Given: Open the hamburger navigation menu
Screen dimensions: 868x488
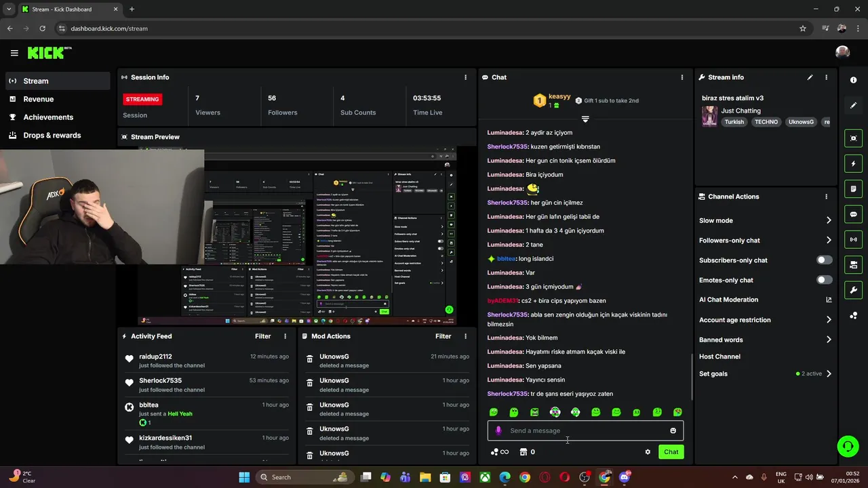Looking at the screenshot, I should click(14, 53).
